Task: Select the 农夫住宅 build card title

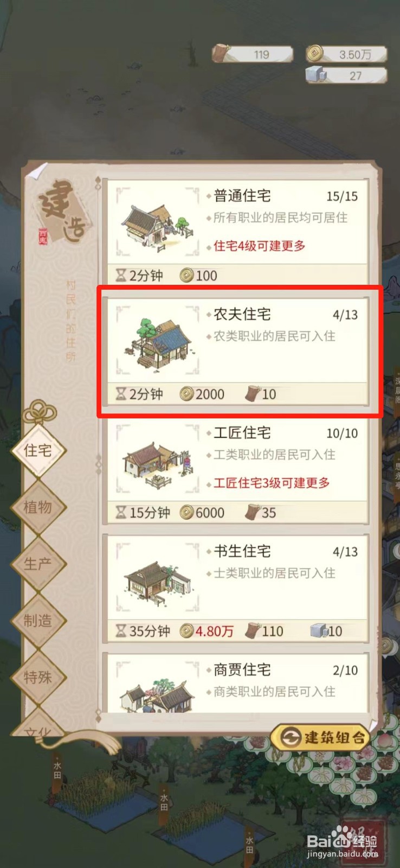Action: click(x=242, y=315)
